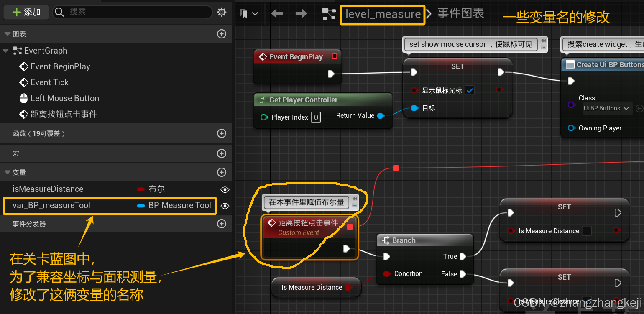Select EventGraph in the tree
The width and height of the screenshot is (644, 314).
coord(46,51)
